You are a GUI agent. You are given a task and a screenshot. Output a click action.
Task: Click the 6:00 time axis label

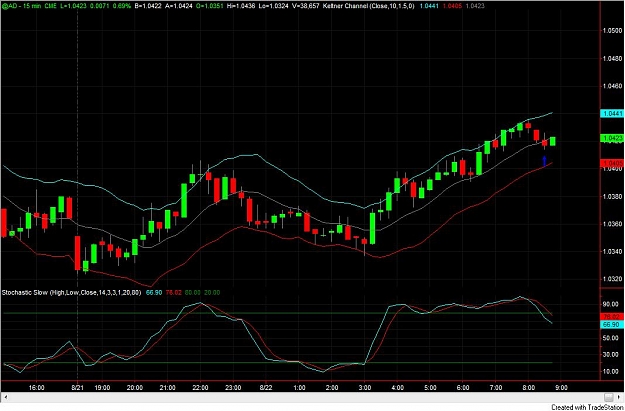(x=463, y=387)
